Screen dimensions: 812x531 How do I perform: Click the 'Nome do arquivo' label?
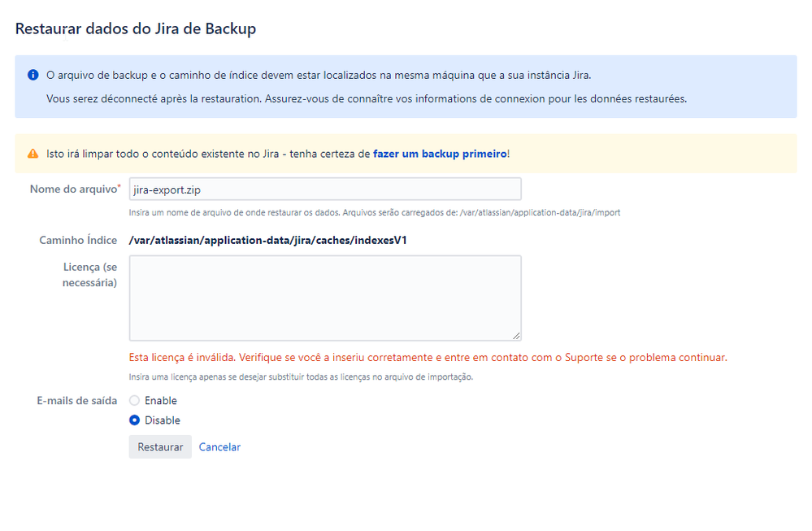pyautogui.click(x=75, y=189)
